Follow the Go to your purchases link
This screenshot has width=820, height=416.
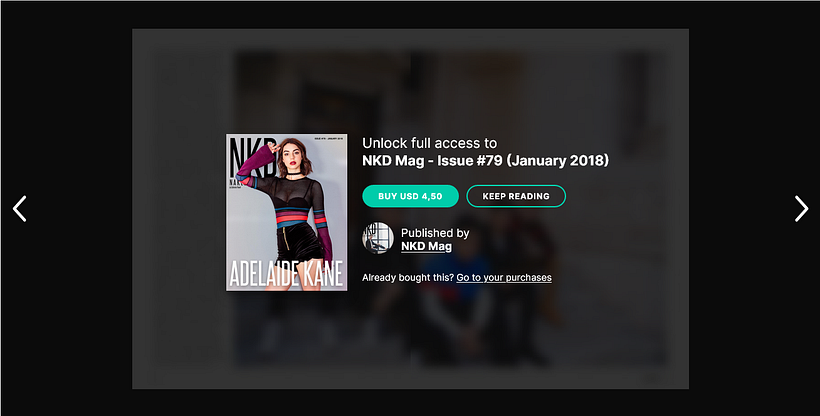click(x=504, y=278)
